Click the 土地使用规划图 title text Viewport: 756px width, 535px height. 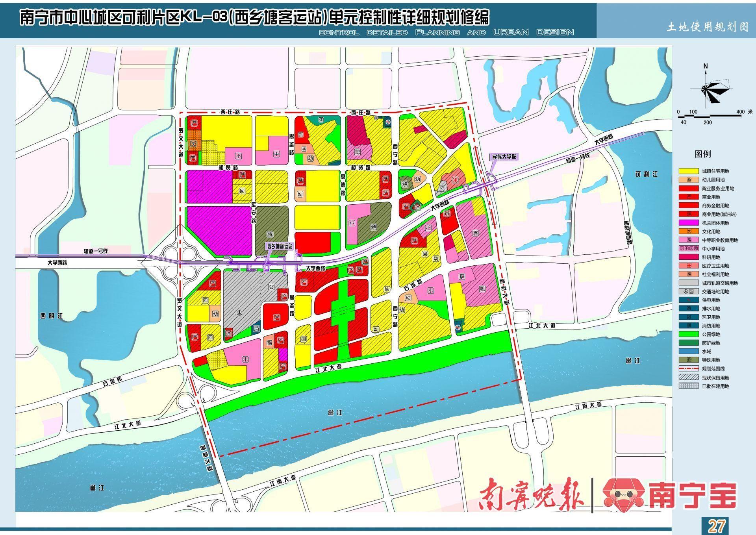pos(708,26)
